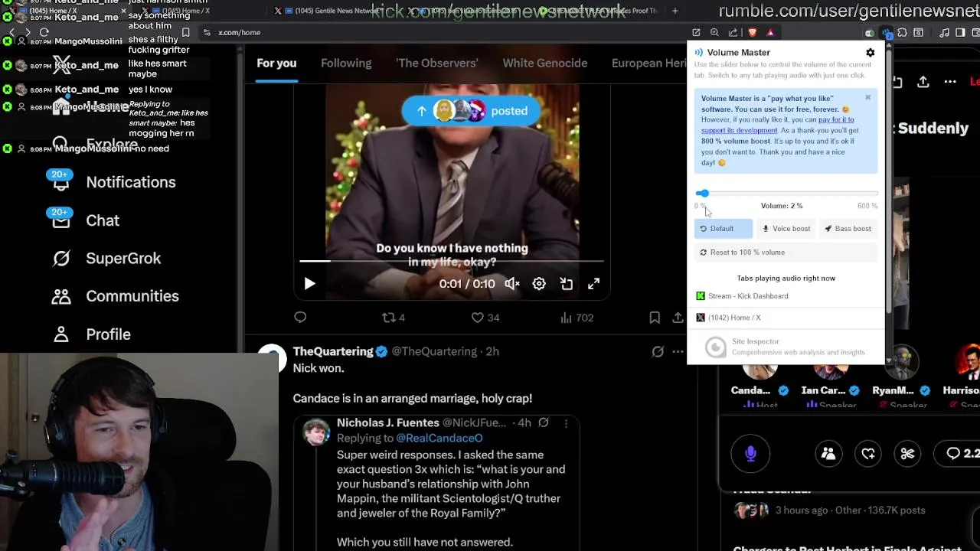Open TheQuartering profile name
This screenshot has width=980, height=551.
pos(333,351)
